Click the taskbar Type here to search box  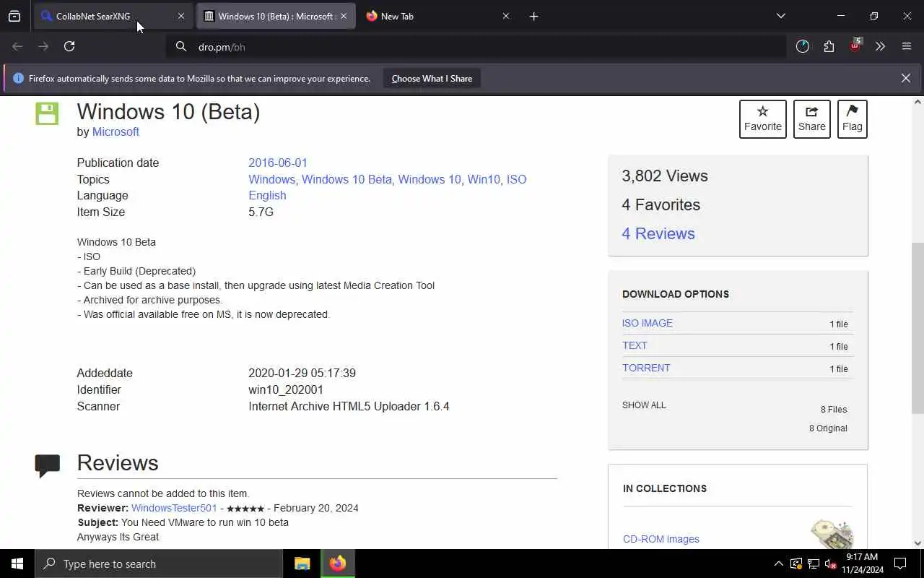[159, 564]
